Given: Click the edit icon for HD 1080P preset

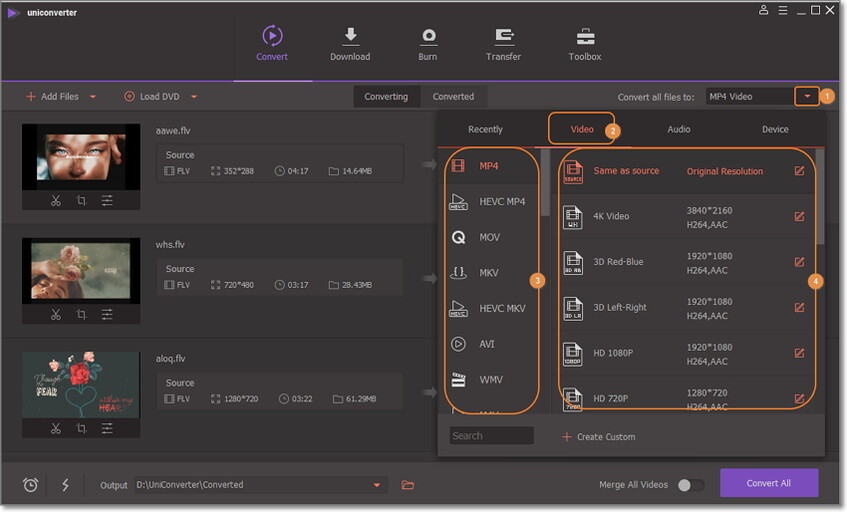Looking at the screenshot, I should pos(799,353).
